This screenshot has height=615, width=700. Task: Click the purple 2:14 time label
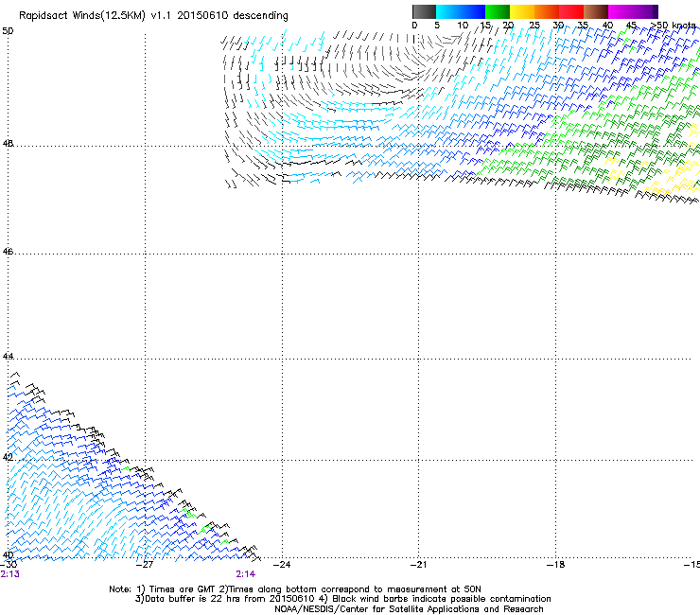tap(246, 574)
